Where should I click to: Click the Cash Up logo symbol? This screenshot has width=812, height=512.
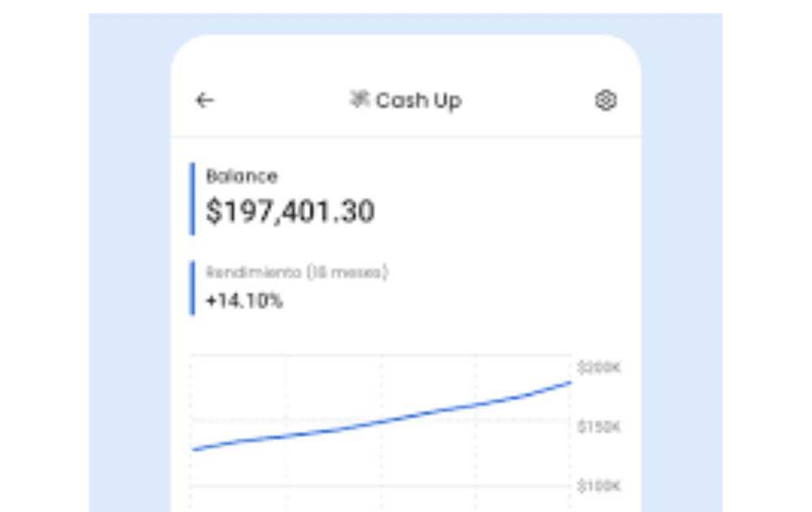pyautogui.click(x=359, y=100)
